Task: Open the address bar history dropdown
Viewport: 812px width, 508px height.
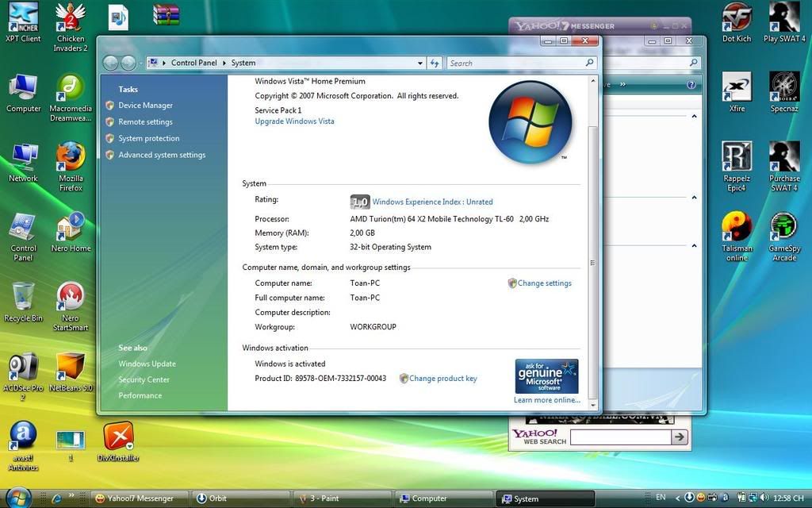Action: click(420, 63)
